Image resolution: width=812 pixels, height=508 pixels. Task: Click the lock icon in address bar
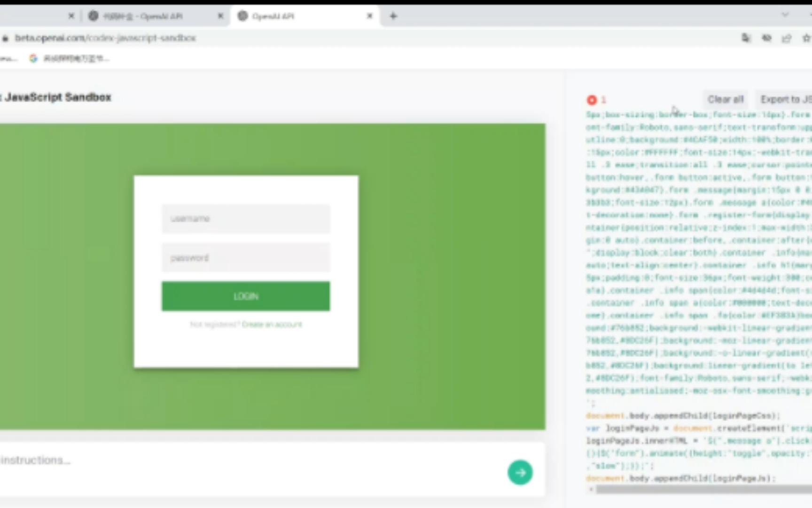click(5, 38)
